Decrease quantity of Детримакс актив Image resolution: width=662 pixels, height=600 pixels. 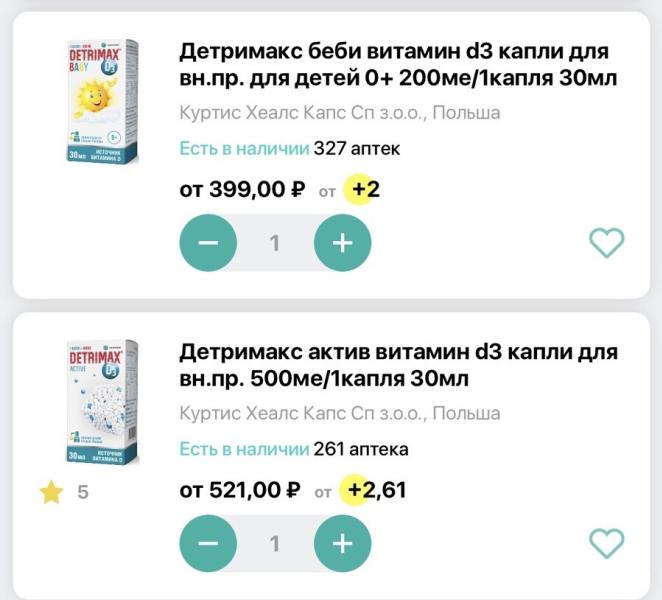(x=208, y=543)
